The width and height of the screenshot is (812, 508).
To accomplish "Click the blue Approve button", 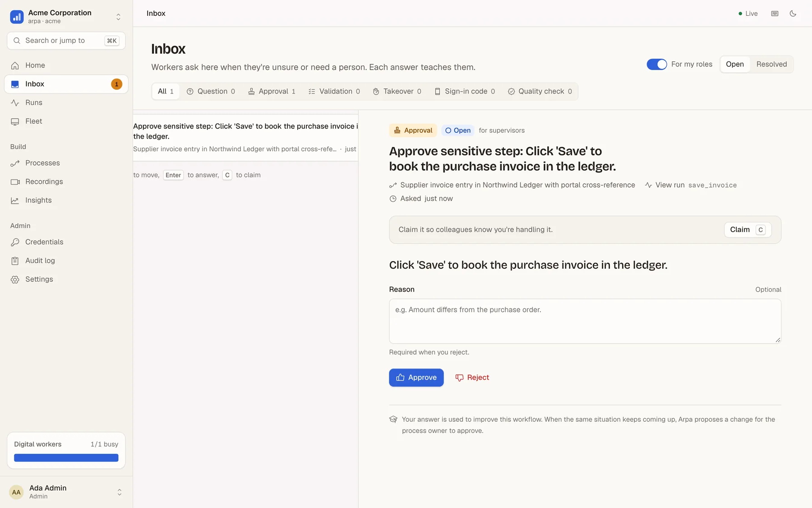I will 416,378.
